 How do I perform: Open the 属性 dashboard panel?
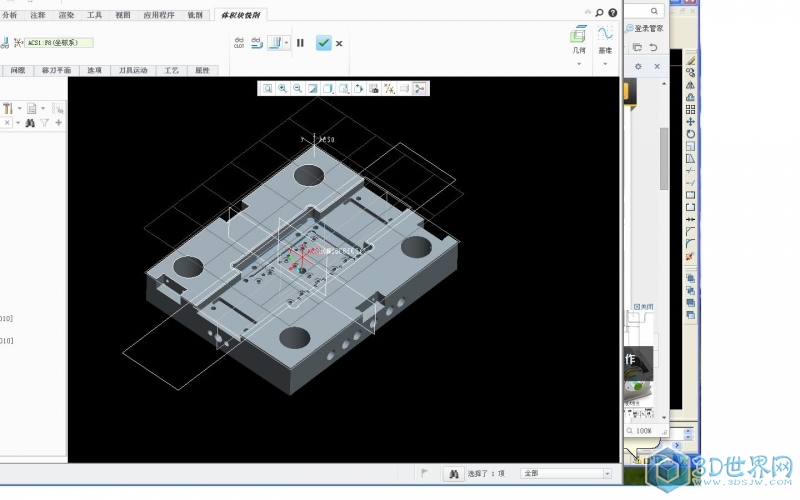click(x=203, y=70)
